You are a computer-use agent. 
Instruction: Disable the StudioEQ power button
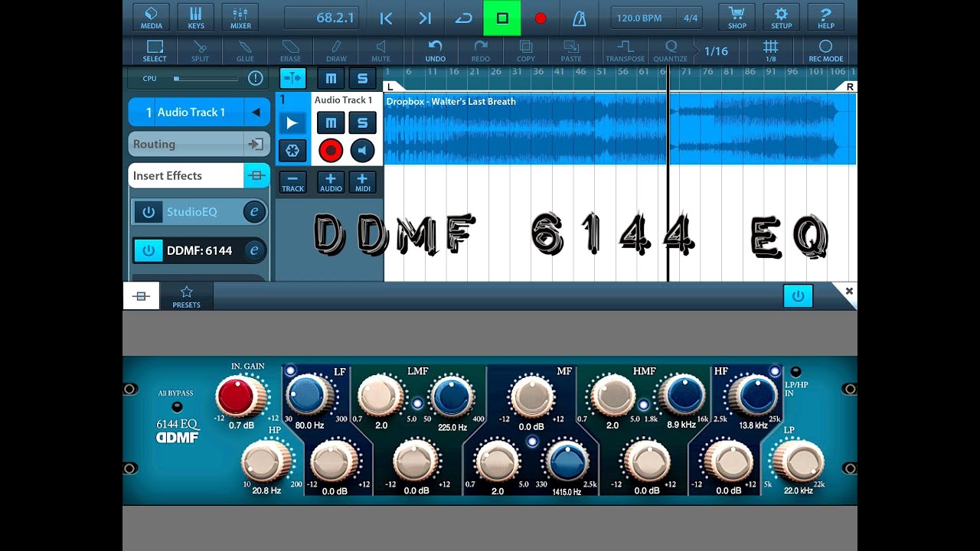coord(149,212)
